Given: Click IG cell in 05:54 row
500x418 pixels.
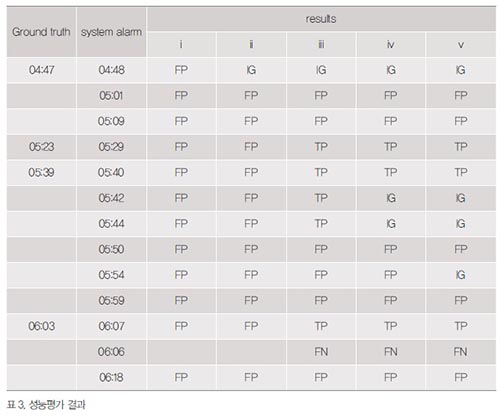Looking at the screenshot, I should (x=461, y=275).
